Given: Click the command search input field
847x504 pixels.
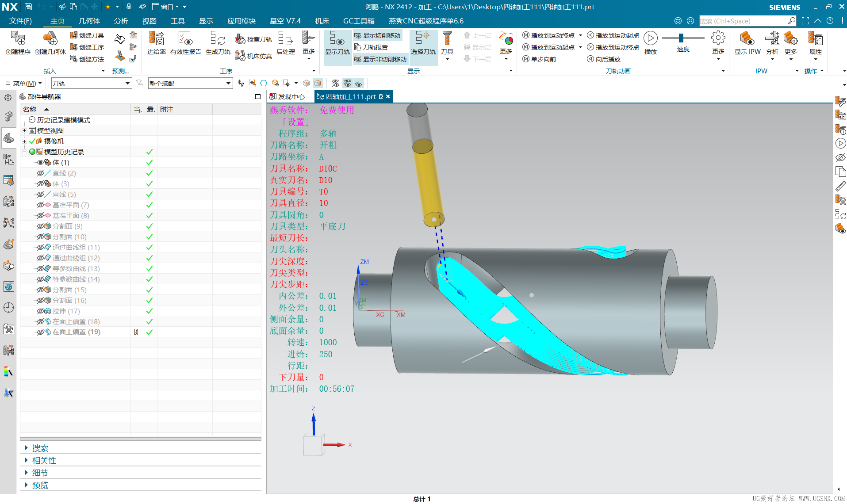Looking at the screenshot, I should [743, 21].
